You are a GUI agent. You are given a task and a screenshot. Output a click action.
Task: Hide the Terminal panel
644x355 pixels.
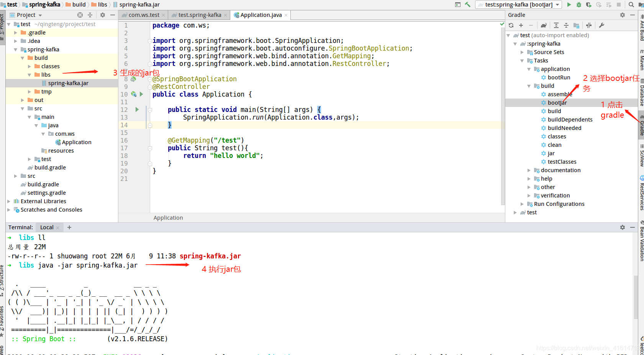pyautogui.click(x=633, y=227)
